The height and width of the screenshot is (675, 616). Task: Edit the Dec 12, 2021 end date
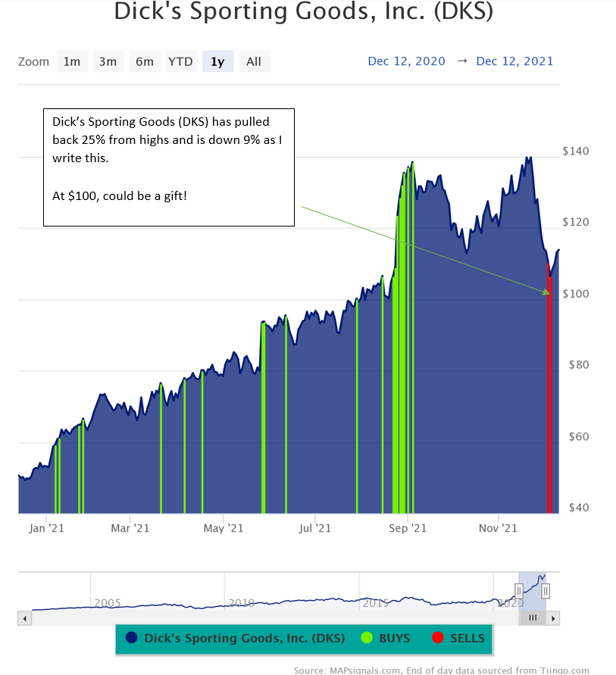point(514,61)
